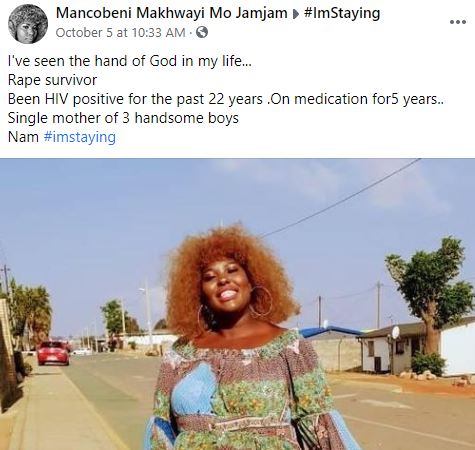The width and height of the screenshot is (475, 450).
Task: Click the "Rape survivor" text line
Action: pyautogui.click(x=52, y=80)
